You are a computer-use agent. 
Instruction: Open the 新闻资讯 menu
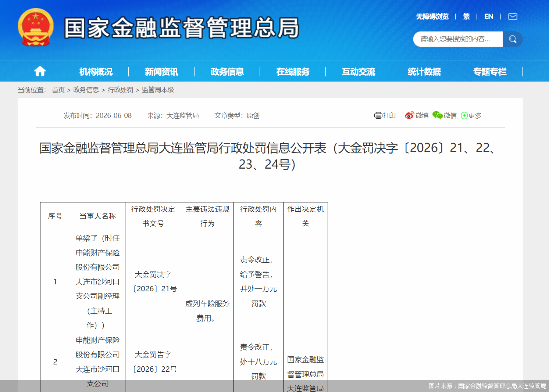coord(161,72)
